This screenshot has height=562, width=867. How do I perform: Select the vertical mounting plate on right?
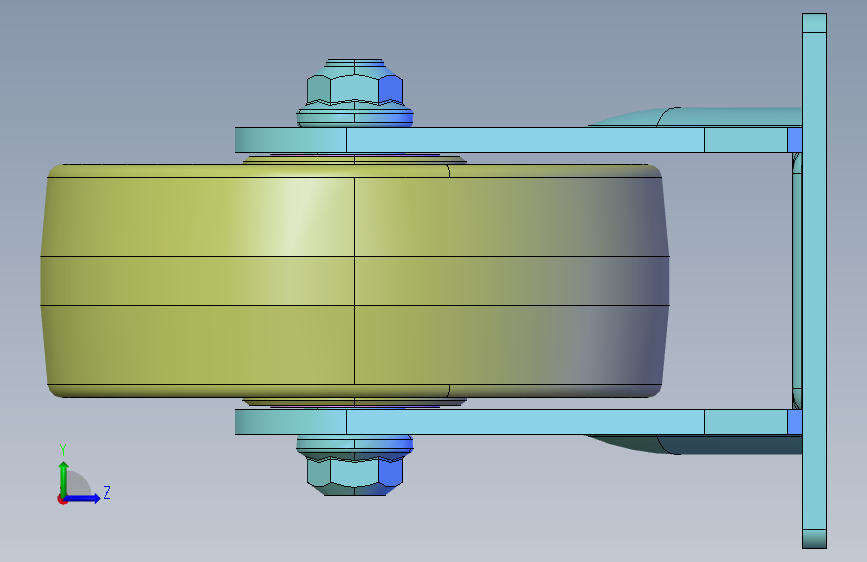pyautogui.click(x=814, y=281)
